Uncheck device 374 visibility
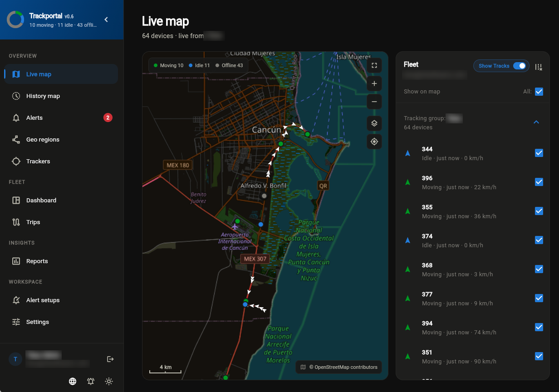 pyautogui.click(x=539, y=240)
